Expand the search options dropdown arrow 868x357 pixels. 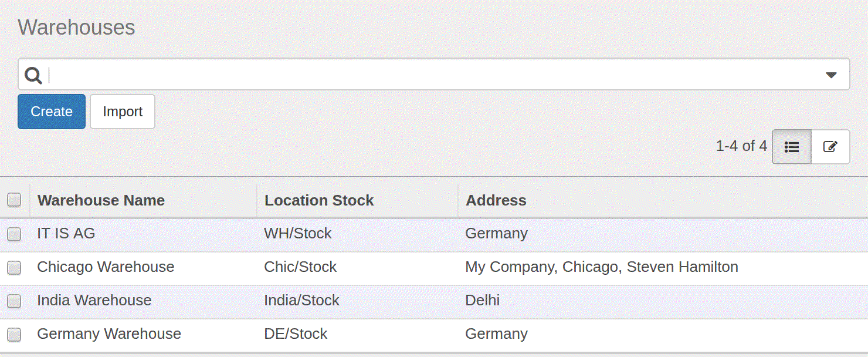click(x=831, y=75)
